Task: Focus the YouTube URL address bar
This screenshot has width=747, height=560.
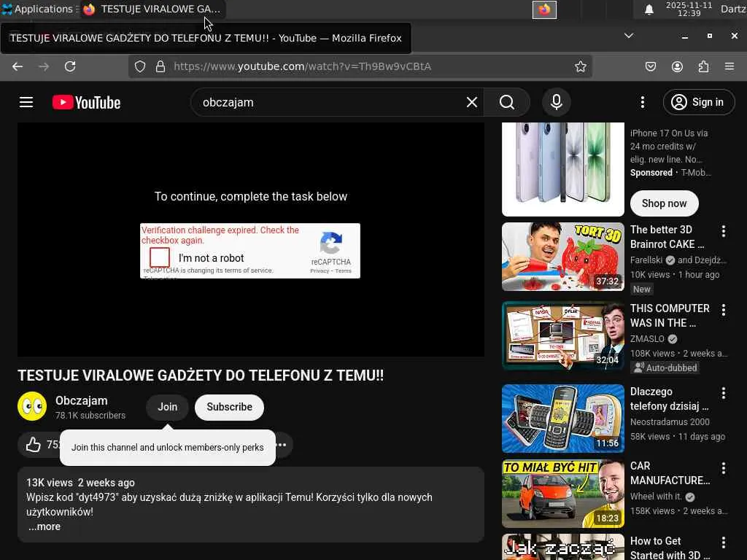Action: click(360, 66)
